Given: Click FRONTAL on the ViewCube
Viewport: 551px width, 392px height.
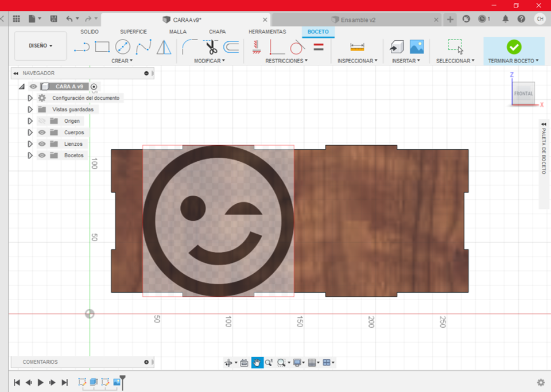Looking at the screenshot, I should tap(523, 94).
